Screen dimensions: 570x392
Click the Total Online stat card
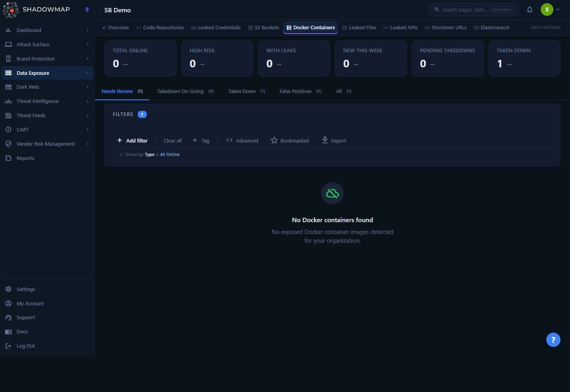coord(141,58)
